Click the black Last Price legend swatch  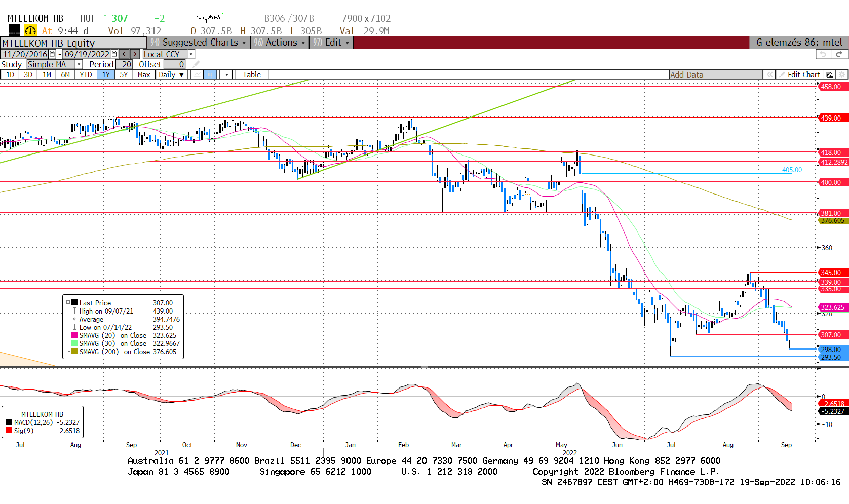click(x=74, y=303)
